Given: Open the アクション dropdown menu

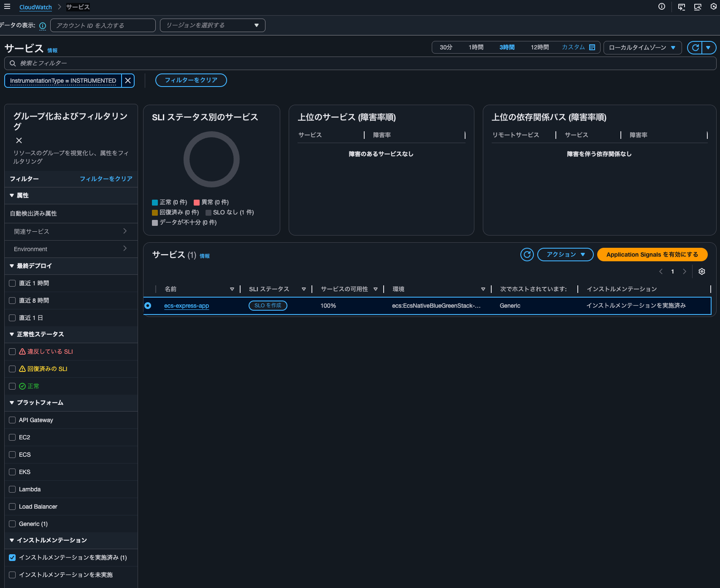Looking at the screenshot, I should (565, 255).
